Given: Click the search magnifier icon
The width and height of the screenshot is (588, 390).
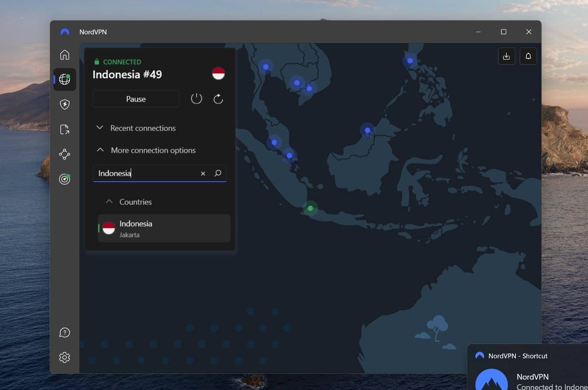Looking at the screenshot, I should (218, 173).
